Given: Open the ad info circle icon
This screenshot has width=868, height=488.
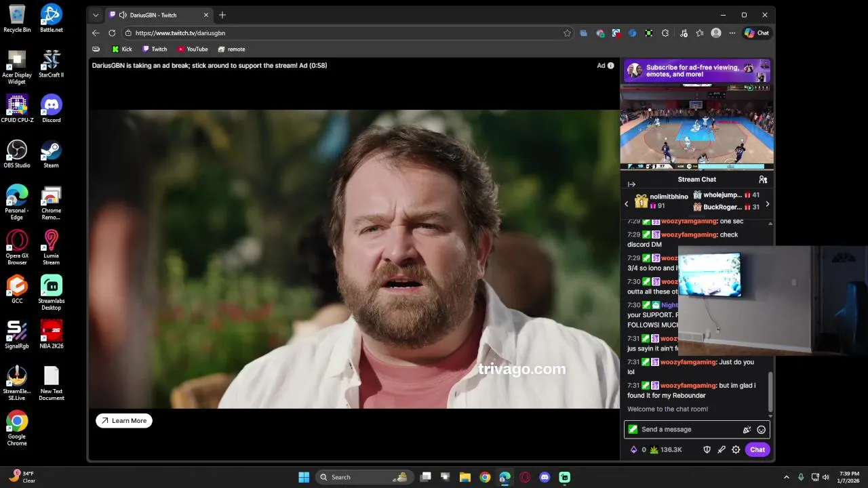Looking at the screenshot, I should coord(610,66).
